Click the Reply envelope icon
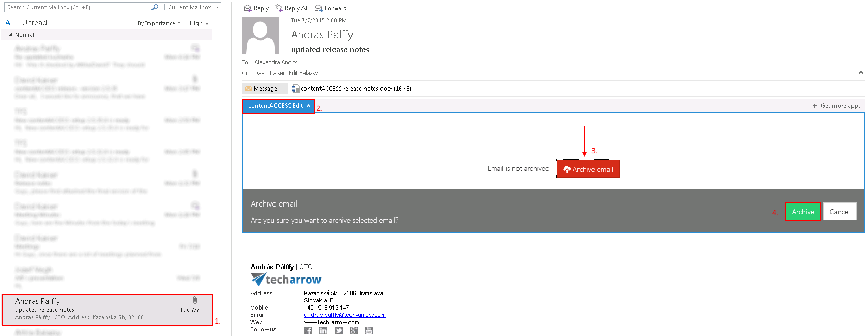868x336 pixels. coord(248,8)
